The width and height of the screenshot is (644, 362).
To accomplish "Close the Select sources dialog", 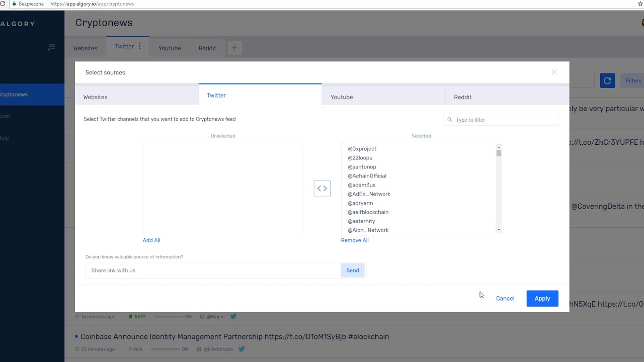I will (x=554, y=72).
